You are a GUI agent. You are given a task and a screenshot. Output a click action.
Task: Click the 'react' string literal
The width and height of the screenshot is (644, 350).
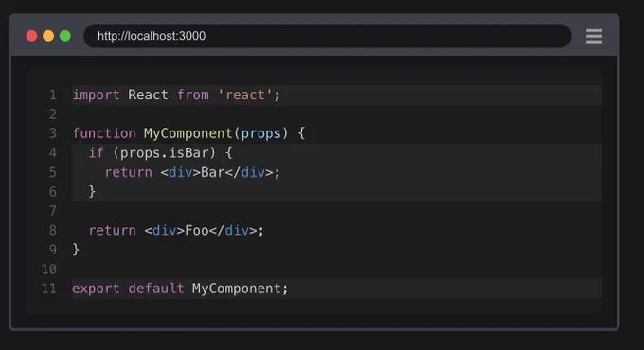(x=244, y=96)
